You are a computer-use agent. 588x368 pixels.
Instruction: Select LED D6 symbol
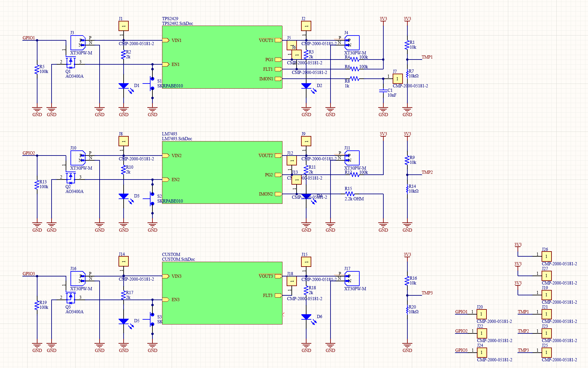click(308, 319)
